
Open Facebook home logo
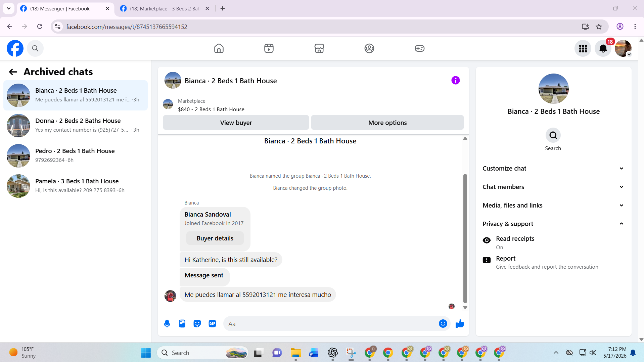point(15,48)
